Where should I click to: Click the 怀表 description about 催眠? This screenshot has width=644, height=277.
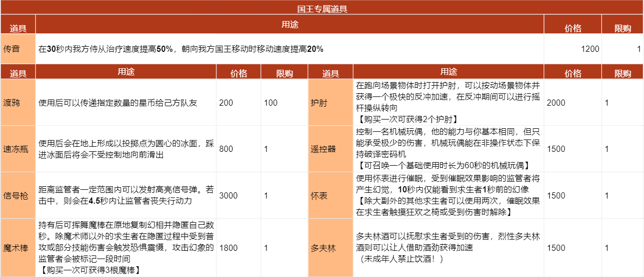[448, 195]
